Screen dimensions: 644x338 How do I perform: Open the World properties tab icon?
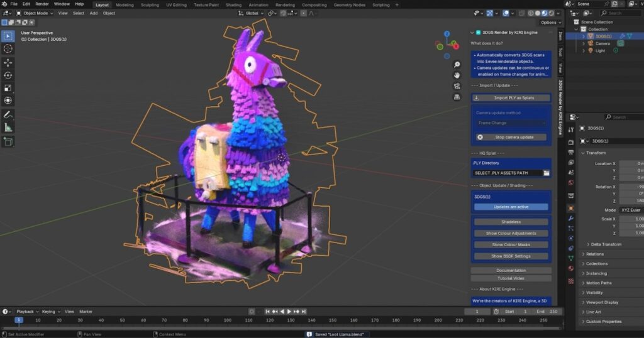point(571,183)
